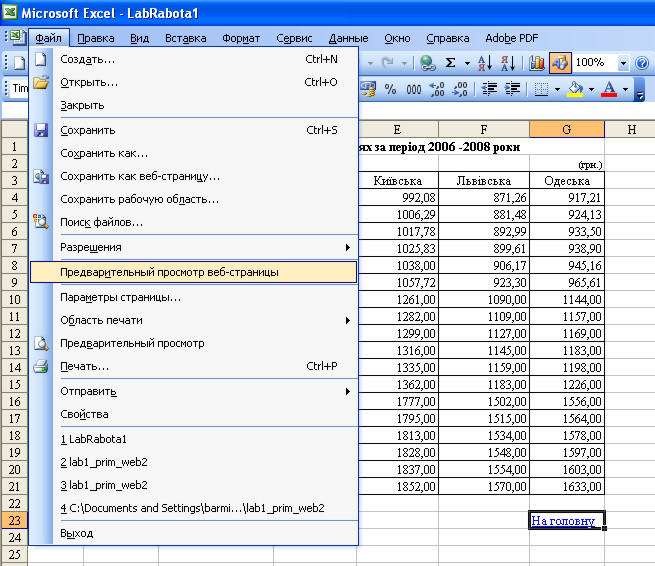Viewport: 655px width, 566px height.
Task: Expand the Разрешения submenu
Action: 348,247
